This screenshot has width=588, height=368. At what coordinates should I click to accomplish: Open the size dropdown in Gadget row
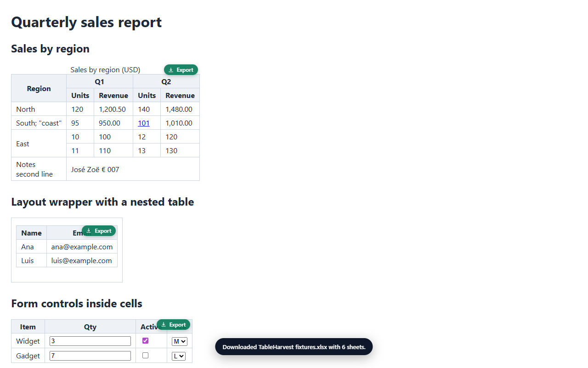pos(179,356)
